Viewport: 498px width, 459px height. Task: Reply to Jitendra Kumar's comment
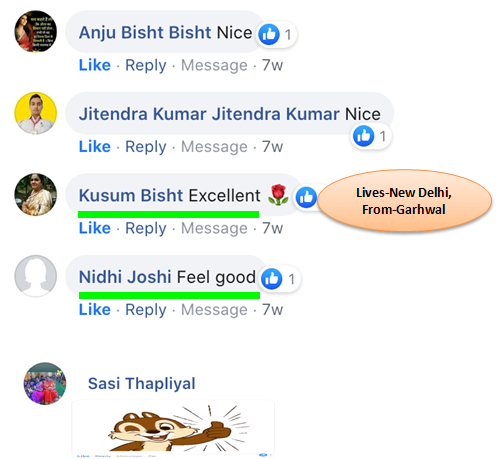click(x=146, y=147)
